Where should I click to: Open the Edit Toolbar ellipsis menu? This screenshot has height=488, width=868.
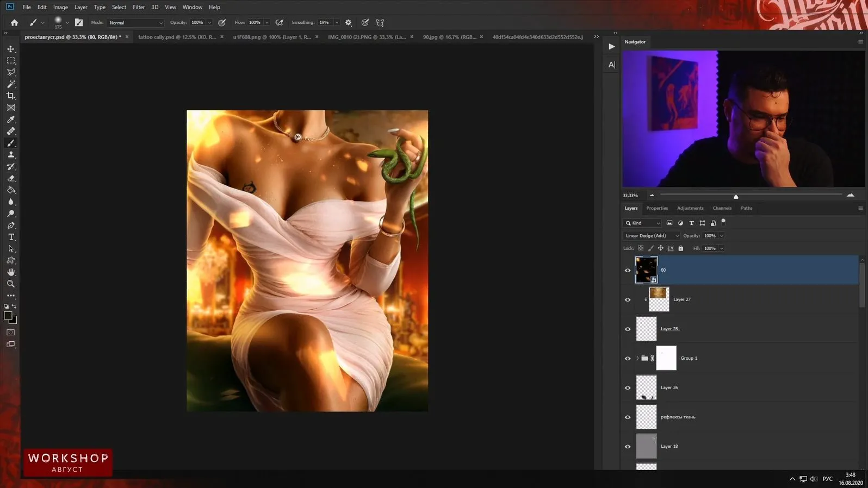coord(11,296)
